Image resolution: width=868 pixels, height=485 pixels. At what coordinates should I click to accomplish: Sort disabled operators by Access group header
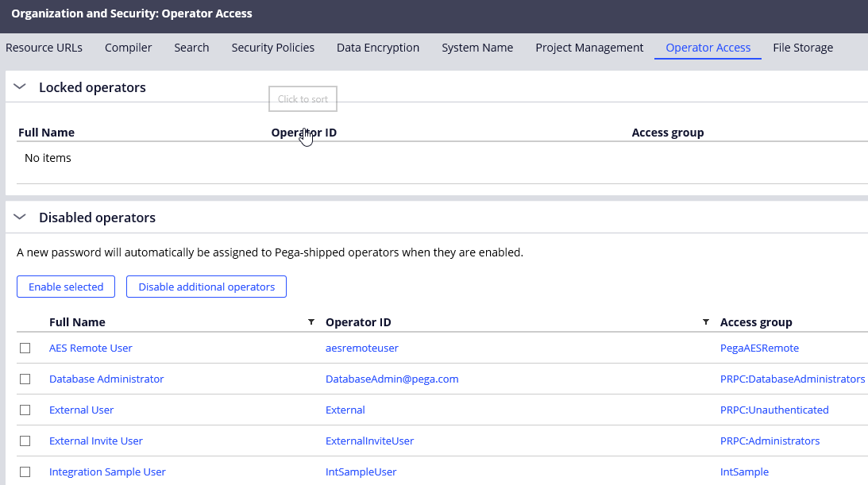click(755, 322)
